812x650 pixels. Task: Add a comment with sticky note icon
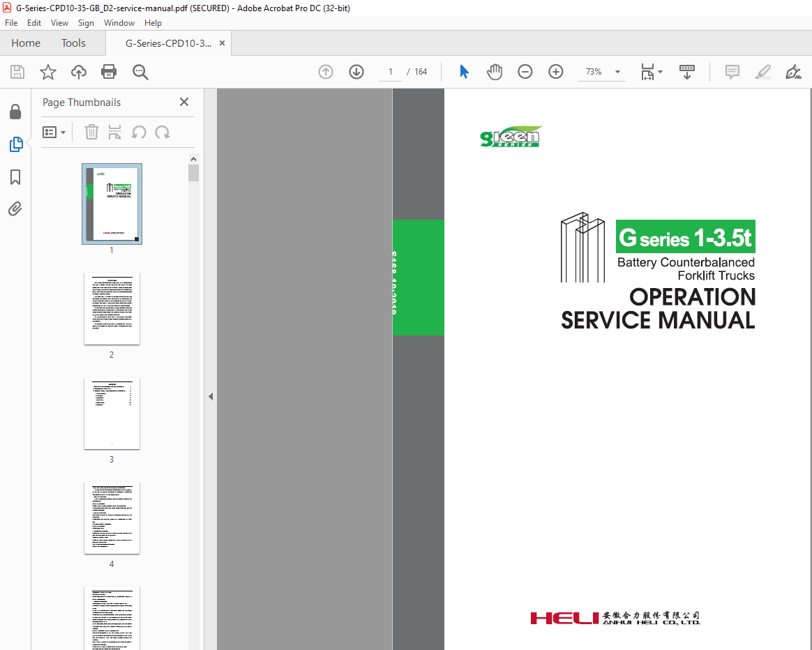point(732,72)
